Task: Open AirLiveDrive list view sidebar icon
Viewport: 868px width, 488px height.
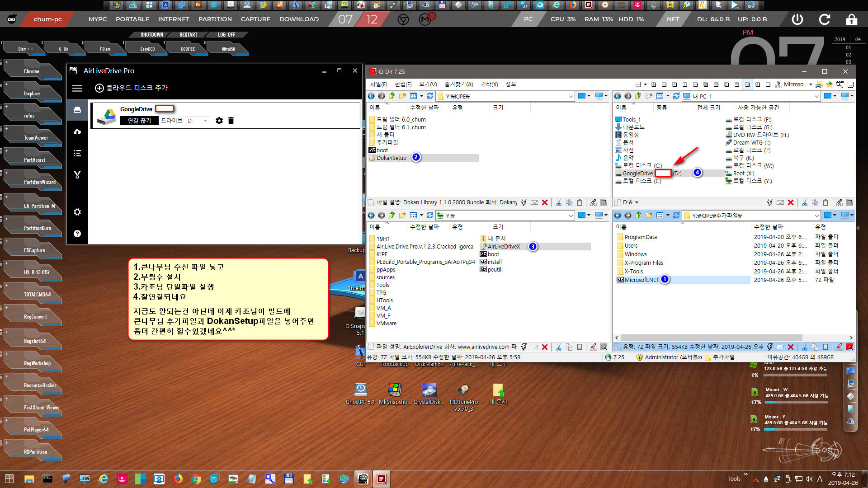Action: point(77,153)
